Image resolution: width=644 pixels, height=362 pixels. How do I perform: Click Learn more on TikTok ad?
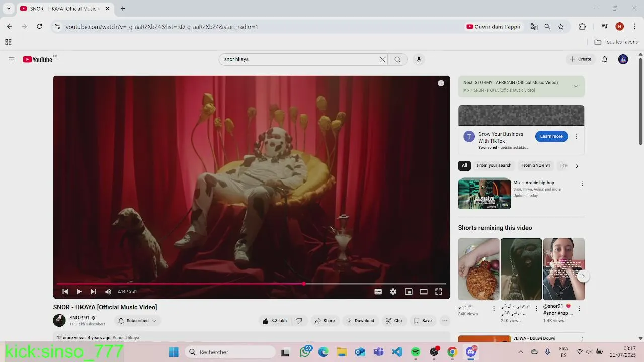[x=551, y=136]
